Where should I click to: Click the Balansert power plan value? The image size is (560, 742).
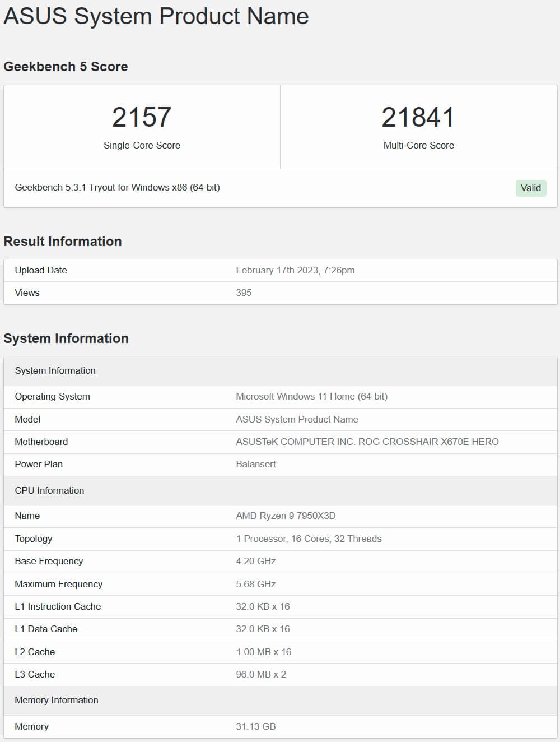coord(256,465)
